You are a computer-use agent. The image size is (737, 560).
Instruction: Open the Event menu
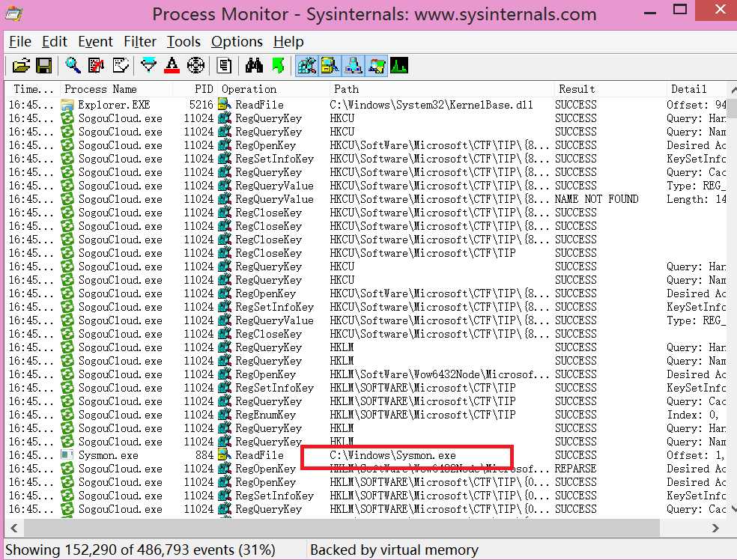[x=95, y=42]
